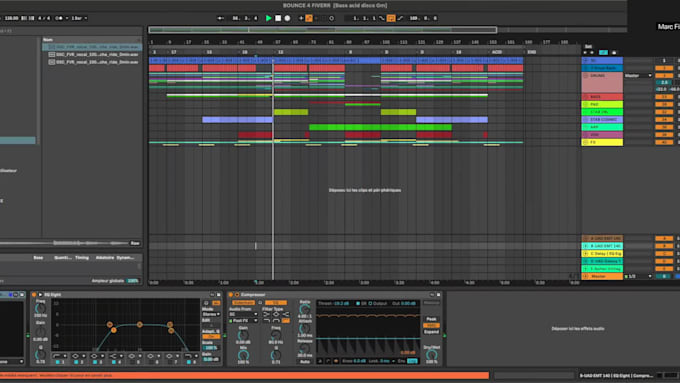680x383 pixels.
Task: Toggle Compressor sidechain EQ button
Action: (276, 302)
